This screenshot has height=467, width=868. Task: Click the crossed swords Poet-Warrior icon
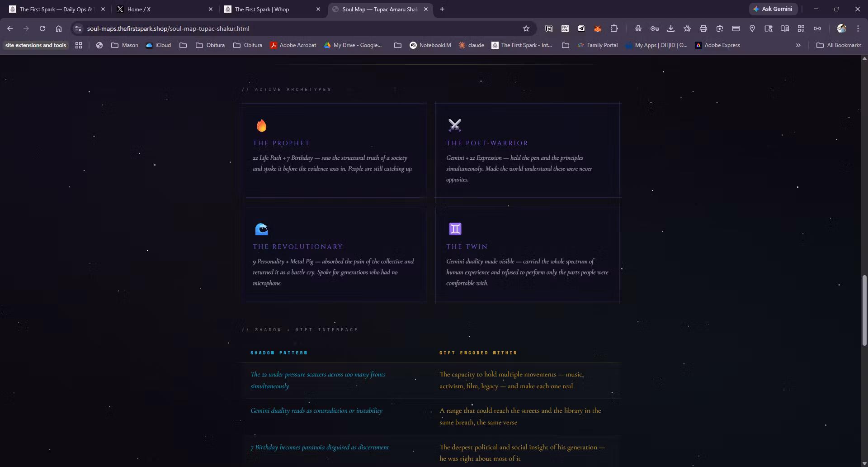455,125
